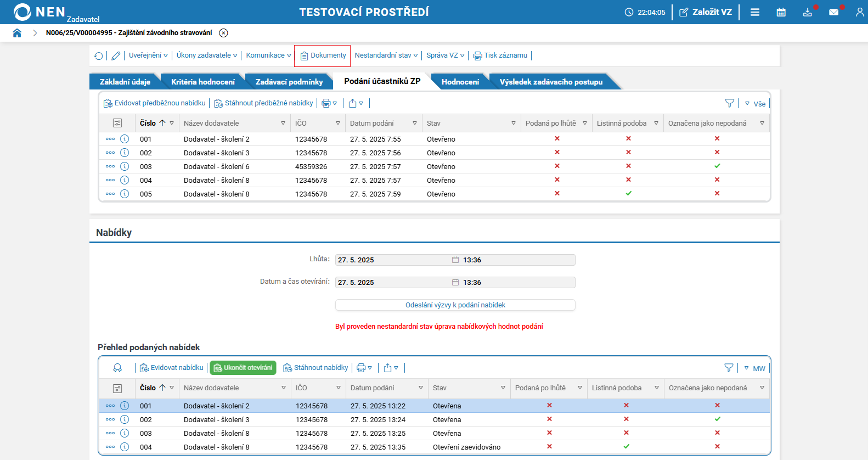This screenshot has height=460, width=868.
Task: Click the home icon in breadcrumb
Action: (17, 33)
